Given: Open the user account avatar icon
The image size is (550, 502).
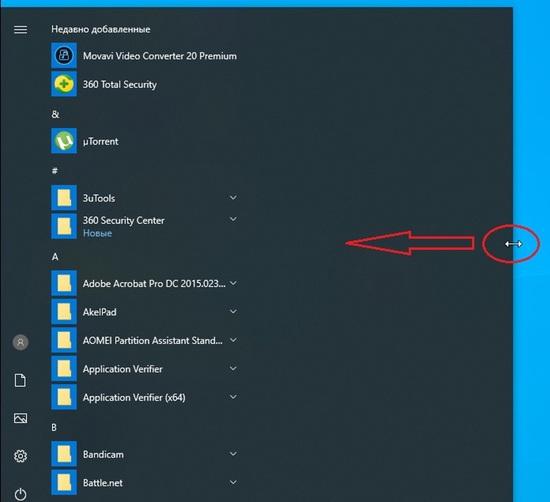Looking at the screenshot, I should (20, 342).
